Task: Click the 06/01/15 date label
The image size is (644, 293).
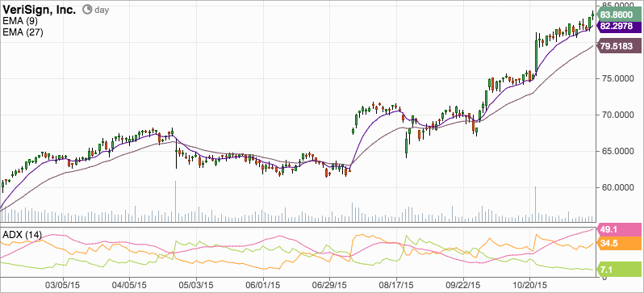Action: tap(263, 284)
